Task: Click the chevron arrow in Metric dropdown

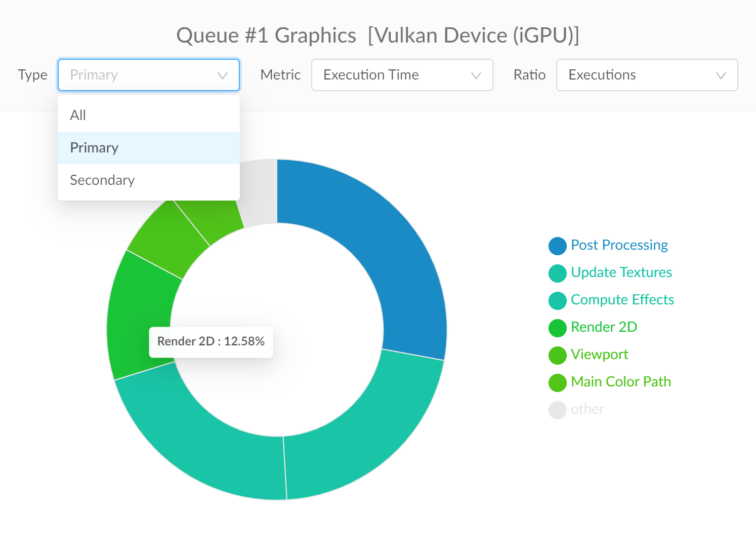Action: click(476, 75)
